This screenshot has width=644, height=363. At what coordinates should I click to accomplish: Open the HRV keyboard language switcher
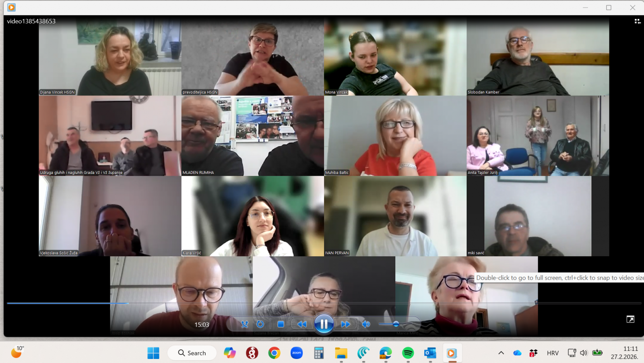[553, 353]
